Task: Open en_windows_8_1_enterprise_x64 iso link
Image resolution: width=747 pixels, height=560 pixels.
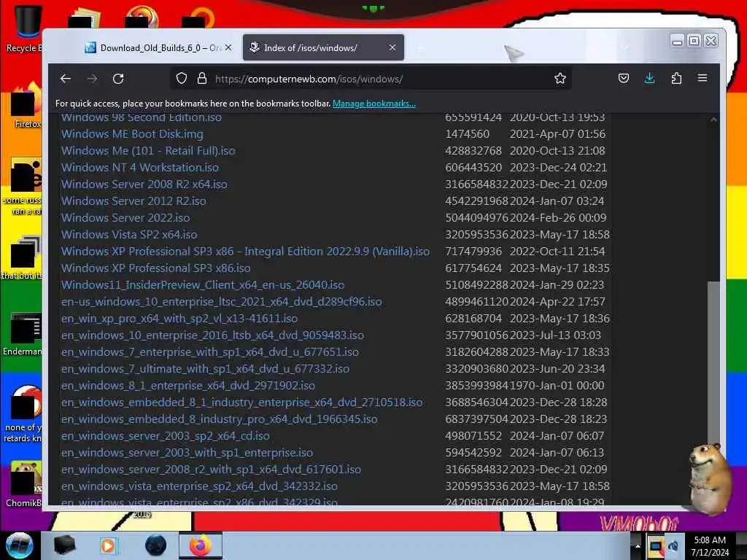Action: click(188, 385)
